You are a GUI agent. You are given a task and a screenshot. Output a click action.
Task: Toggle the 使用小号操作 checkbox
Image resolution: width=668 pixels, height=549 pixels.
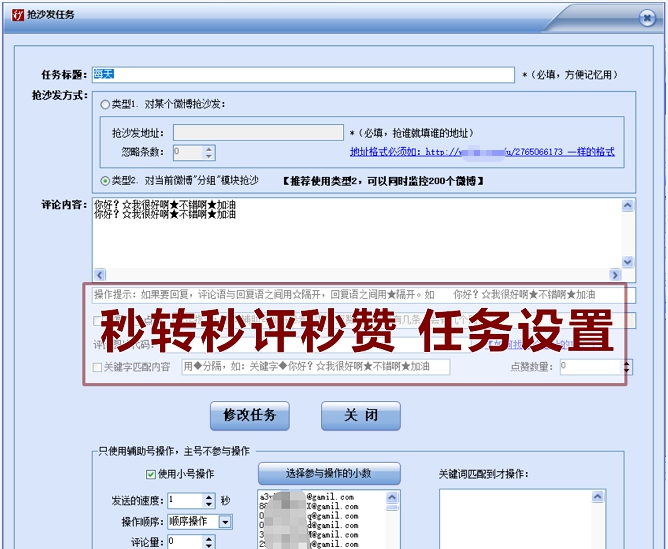pyautogui.click(x=151, y=474)
